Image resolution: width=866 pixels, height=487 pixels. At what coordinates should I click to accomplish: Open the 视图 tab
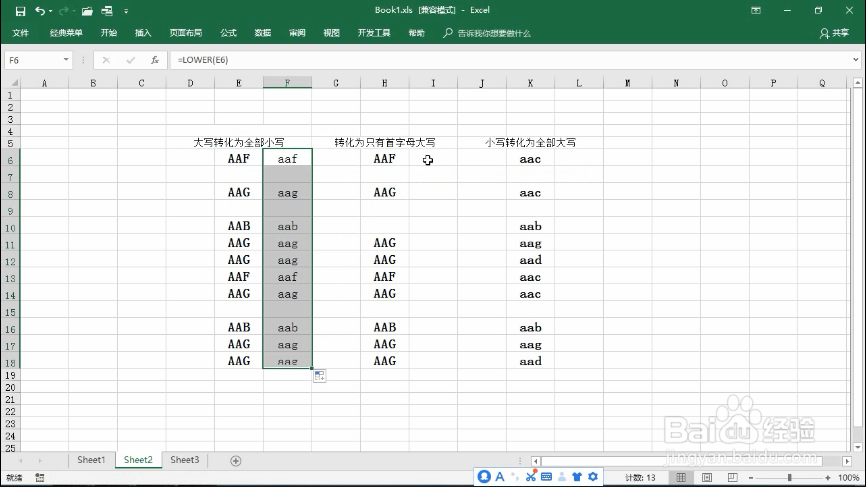pyautogui.click(x=331, y=33)
